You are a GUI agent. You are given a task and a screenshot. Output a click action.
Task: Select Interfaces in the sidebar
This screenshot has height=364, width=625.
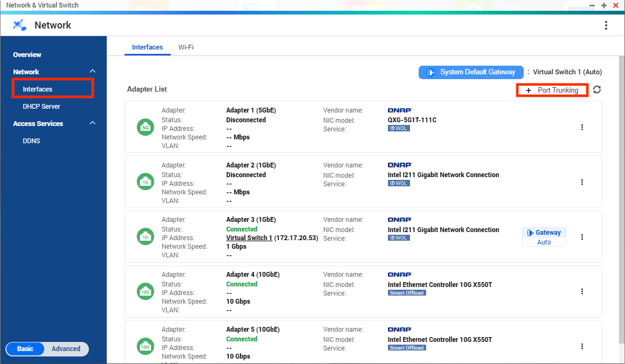pos(53,89)
